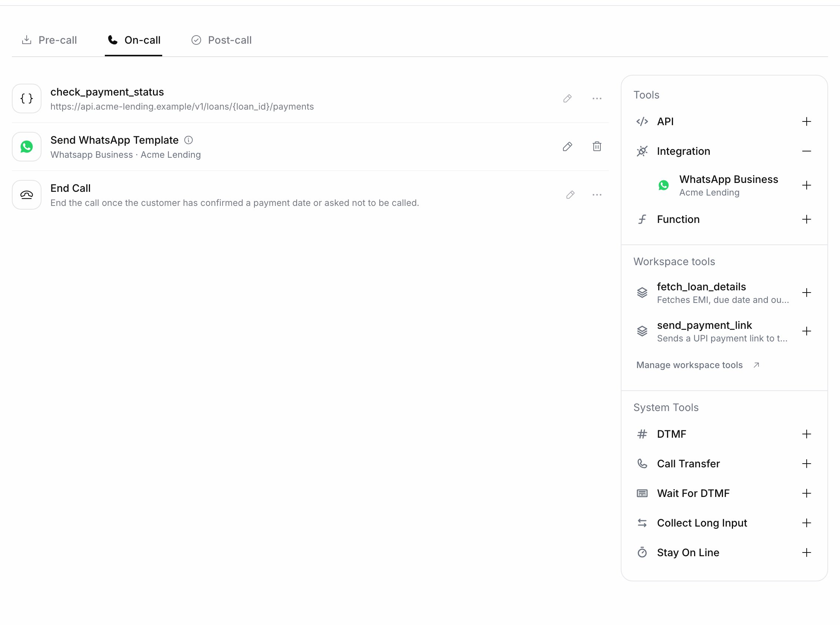Add a Function tool with plus

[807, 220]
